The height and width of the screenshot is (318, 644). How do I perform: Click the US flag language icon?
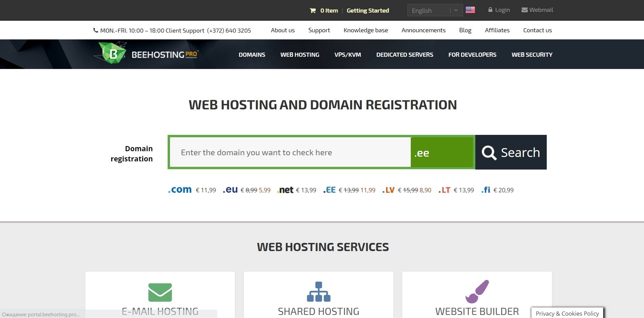tap(470, 10)
